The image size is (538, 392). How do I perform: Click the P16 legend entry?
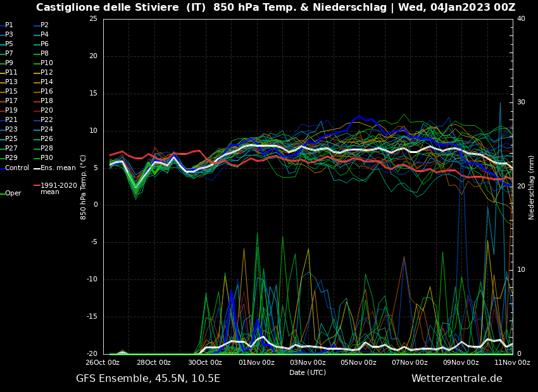(x=46, y=92)
